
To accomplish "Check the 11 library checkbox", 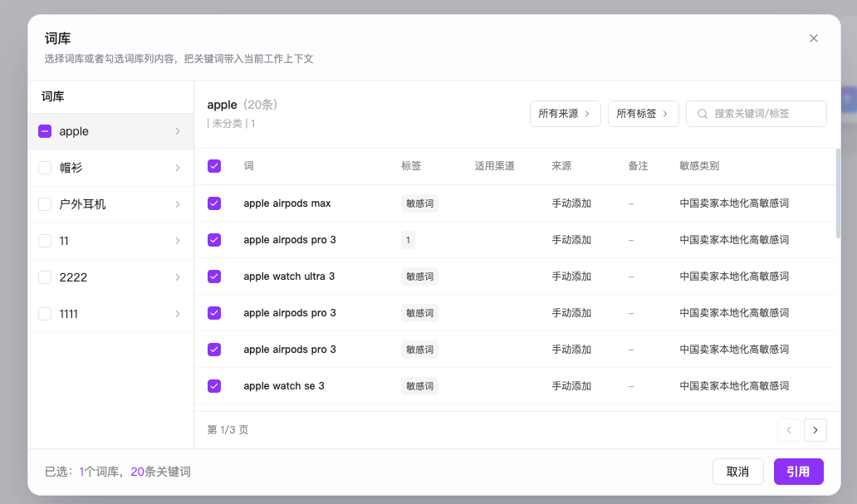I will 45,241.
